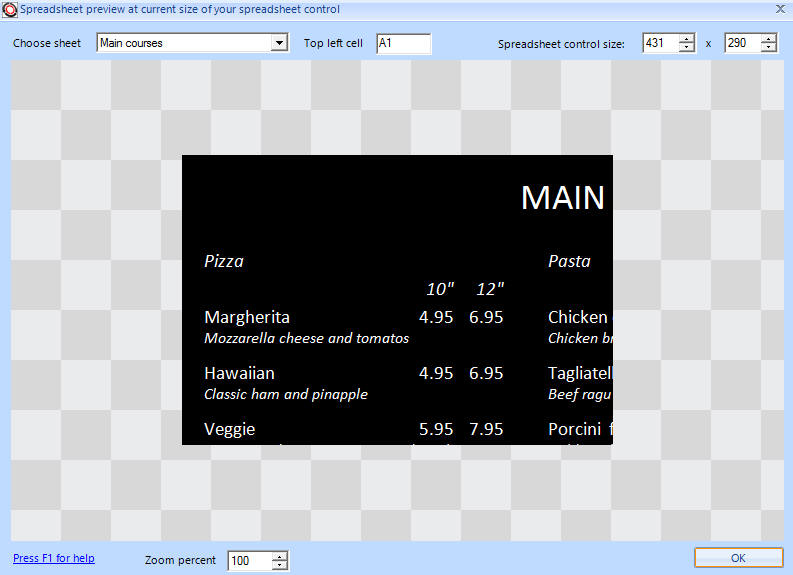Increase the zoom percent value
This screenshot has height=575, width=793.
point(280,556)
